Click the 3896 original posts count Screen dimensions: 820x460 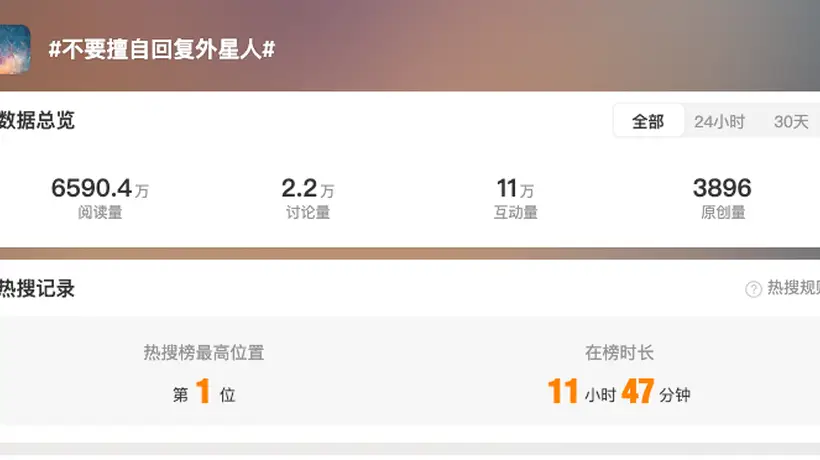722,188
